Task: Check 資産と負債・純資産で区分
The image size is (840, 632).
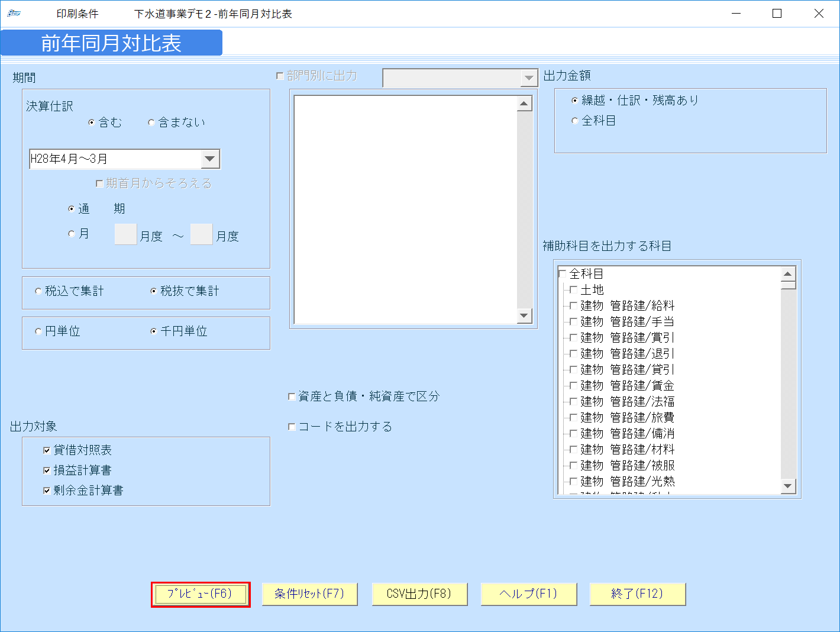Action: pyautogui.click(x=291, y=396)
